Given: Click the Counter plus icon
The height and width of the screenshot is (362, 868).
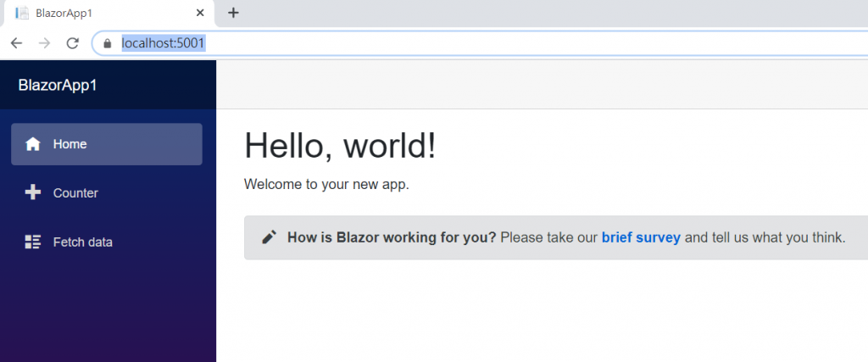Looking at the screenshot, I should (x=33, y=192).
